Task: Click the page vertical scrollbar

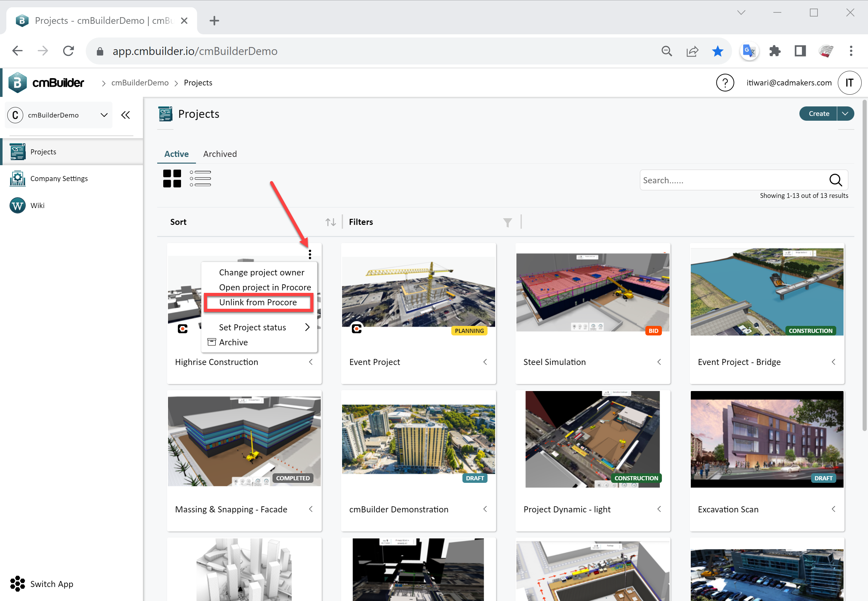Action: click(x=864, y=266)
